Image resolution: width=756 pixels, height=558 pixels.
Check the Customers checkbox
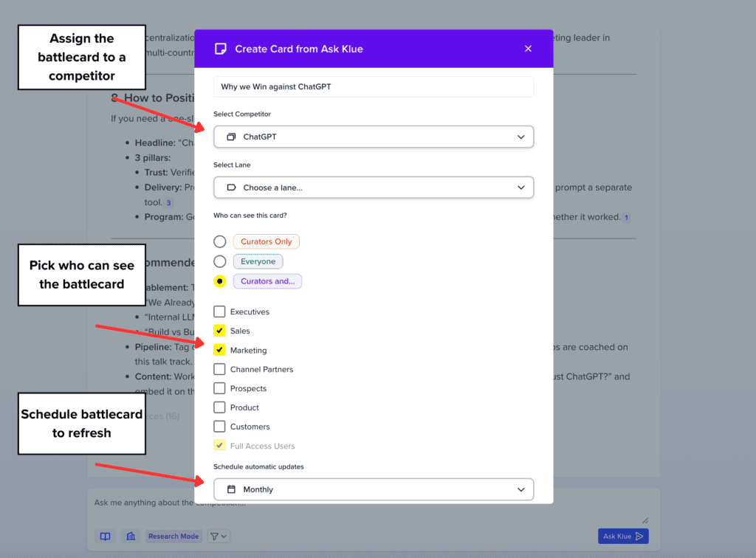coord(219,427)
